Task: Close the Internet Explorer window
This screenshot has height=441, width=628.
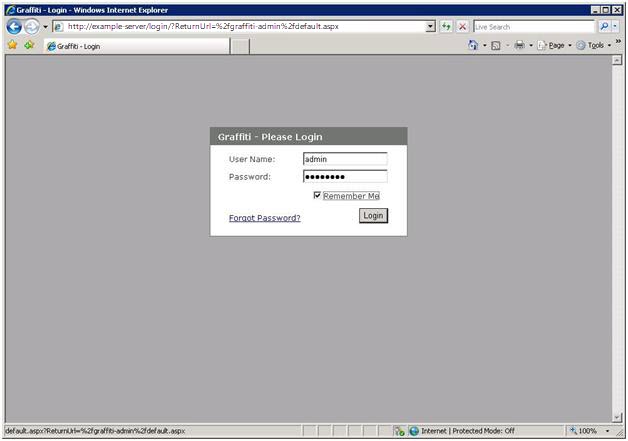Action: coord(617,10)
